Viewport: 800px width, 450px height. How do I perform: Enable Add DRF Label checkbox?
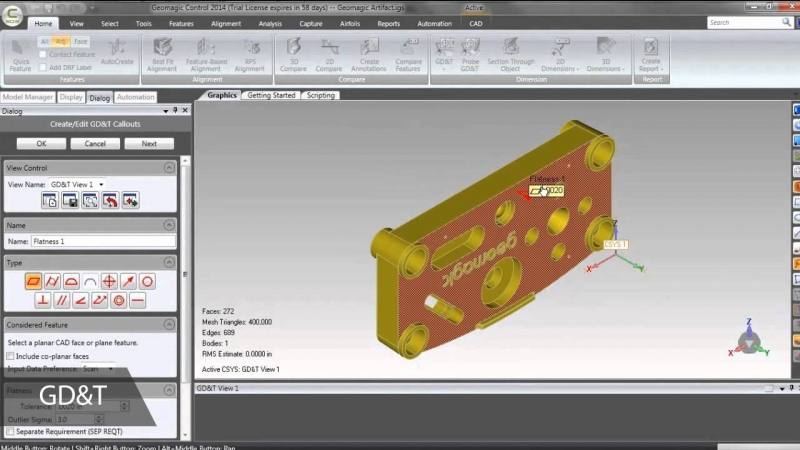(43, 67)
